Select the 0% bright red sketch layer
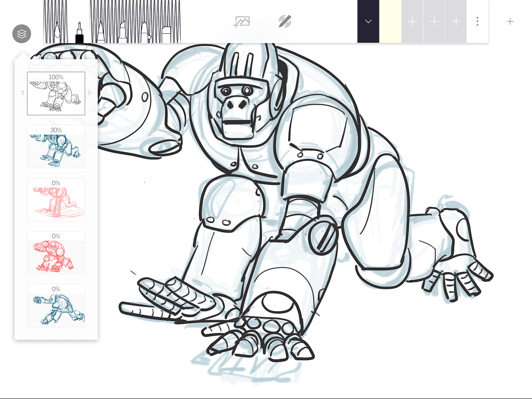The height and width of the screenshot is (399, 532). [x=56, y=253]
